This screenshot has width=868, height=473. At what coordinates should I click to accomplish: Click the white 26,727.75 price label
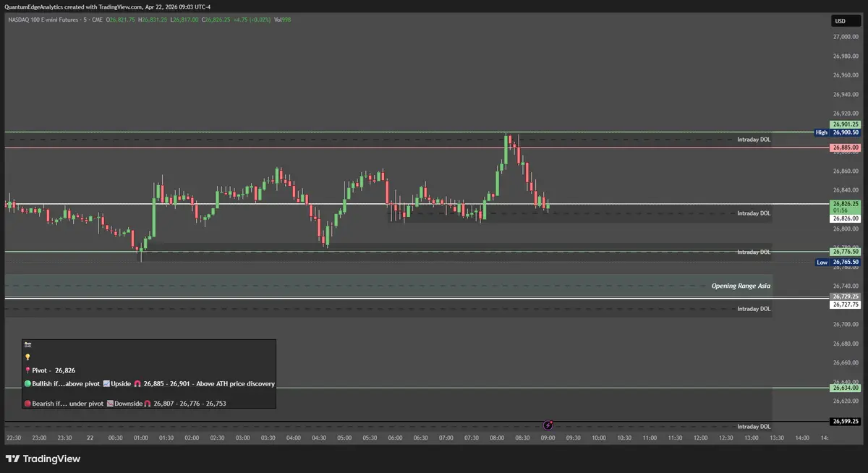coord(846,304)
